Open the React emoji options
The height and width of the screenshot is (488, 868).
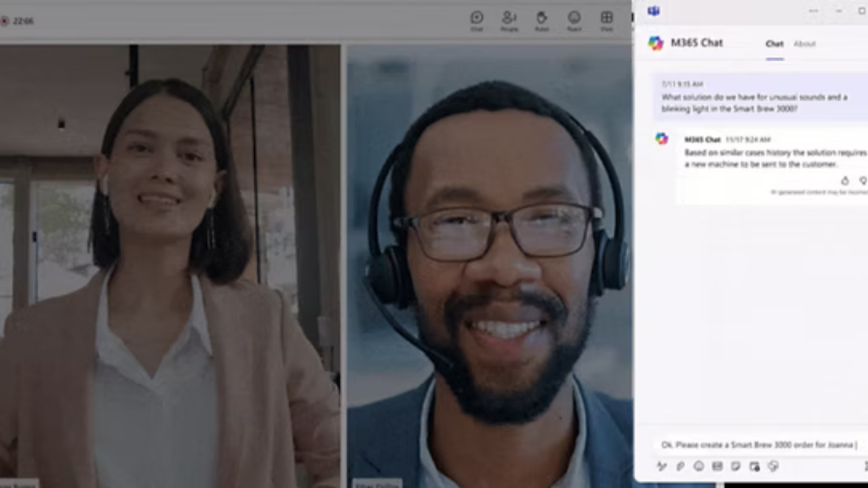(x=574, y=21)
